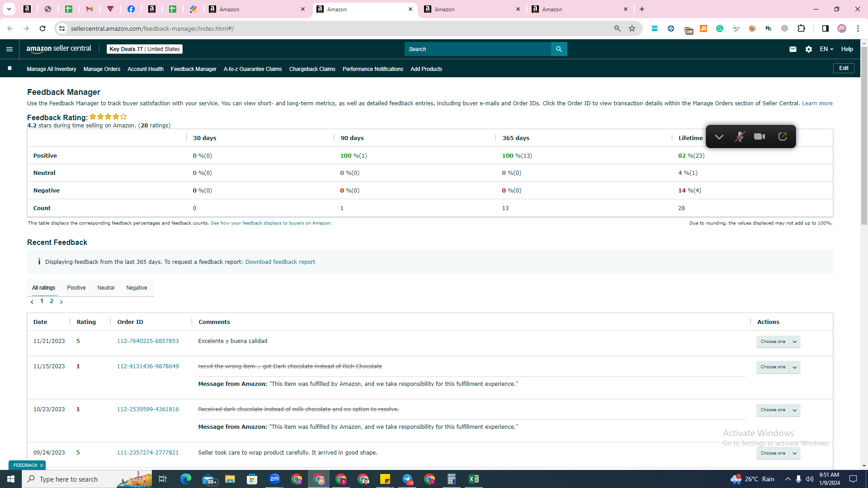
Task: Collapse the floating meeting control bar
Action: coord(719,136)
